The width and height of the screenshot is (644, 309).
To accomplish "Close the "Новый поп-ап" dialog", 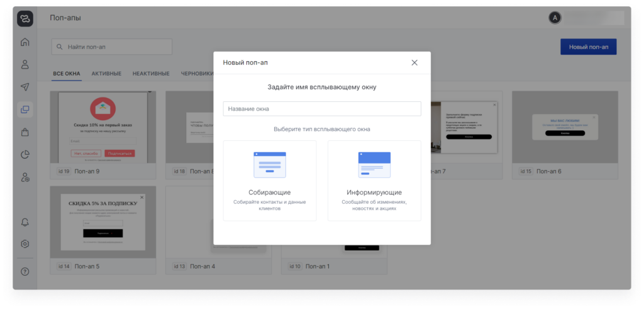I will point(414,62).
